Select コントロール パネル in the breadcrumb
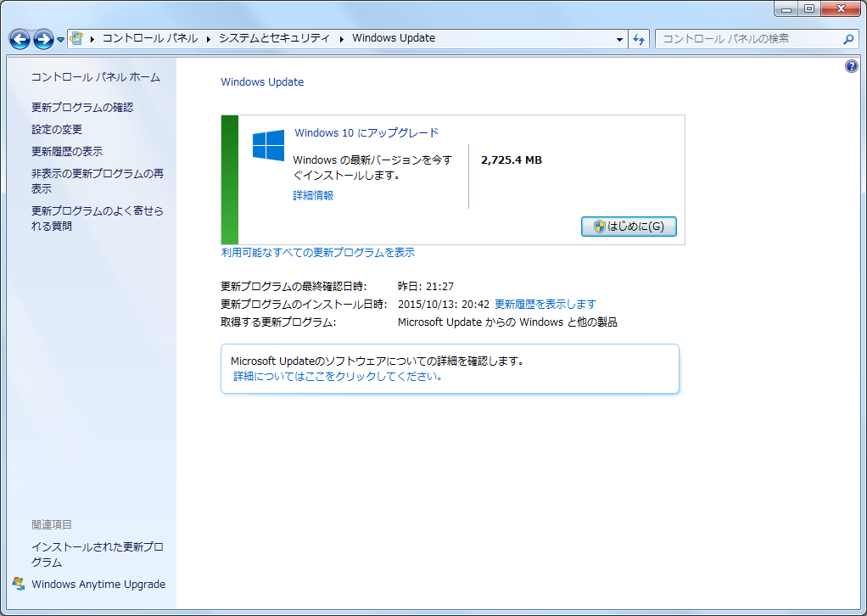This screenshot has width=867, height=616. [x=150, y=38]
